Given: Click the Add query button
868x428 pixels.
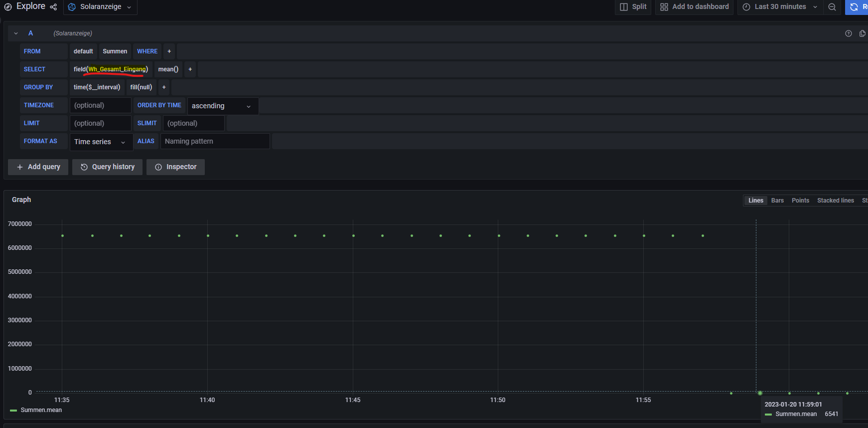Looking at the screenshot, I should [38, 167].
